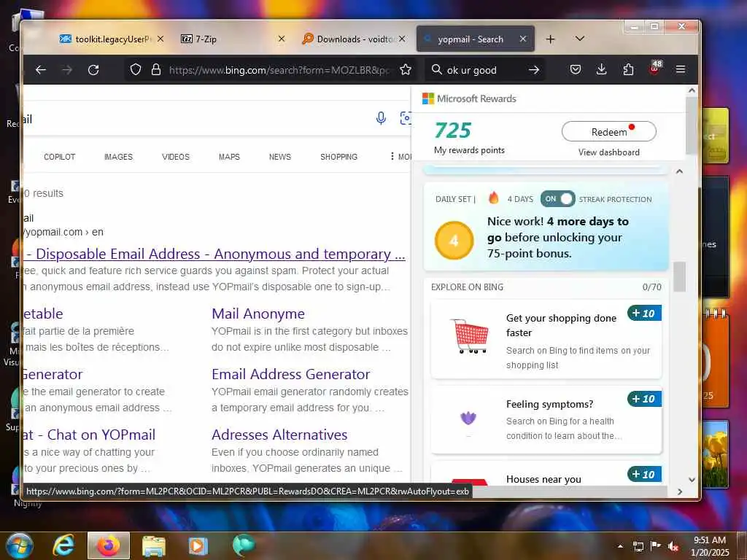Open Bing SHOPPING tab
The width and height of the screenshot is (747, 560).
tap(338, 157)
